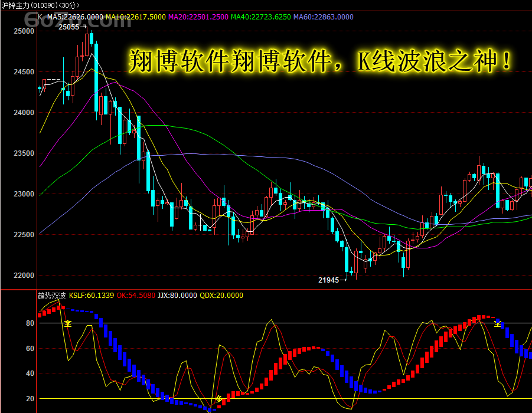Click the 24000 price axis label
The width and height of the screenshot is (532, 413).
(x=24, y=113)
